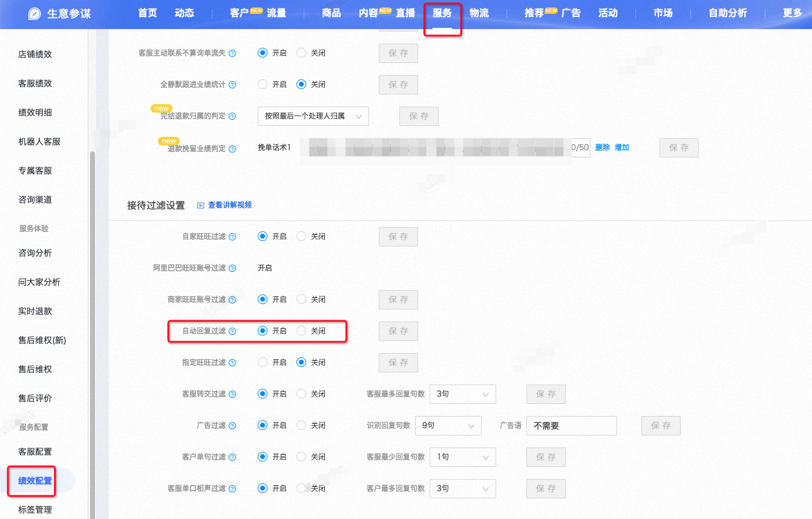Open help icon beside 阿里巴巴旺旺账号过滤
812x519 pixels.
pyautogui.click(x=232, y=268)
